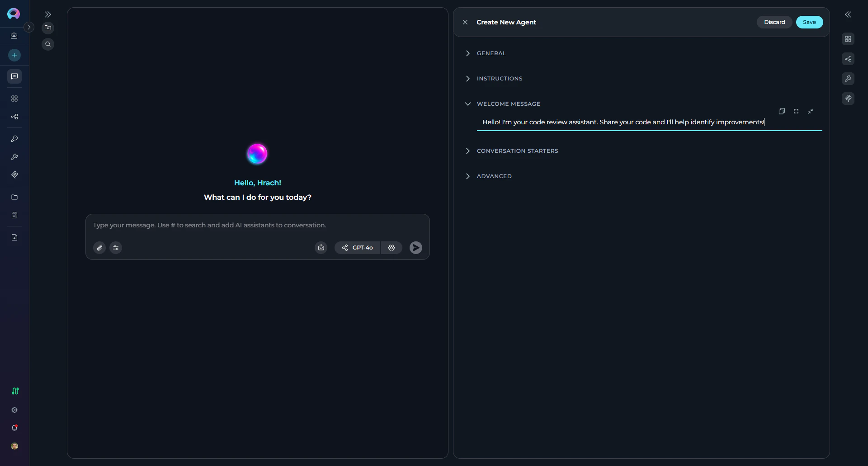The image size is (868, 466).
Task: Expand the sidebar using double arrows
Action: (48, 14)
